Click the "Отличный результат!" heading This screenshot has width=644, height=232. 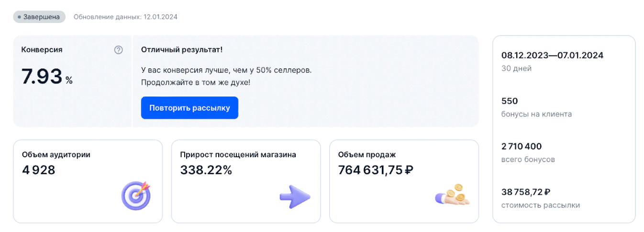point(182,49)
